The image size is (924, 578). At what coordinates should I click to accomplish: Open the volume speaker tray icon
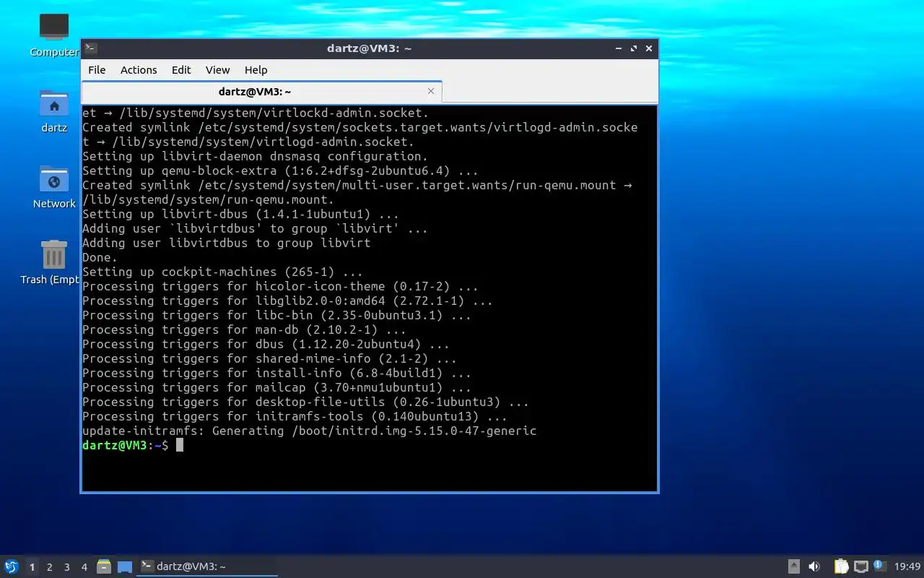point(814,566)
